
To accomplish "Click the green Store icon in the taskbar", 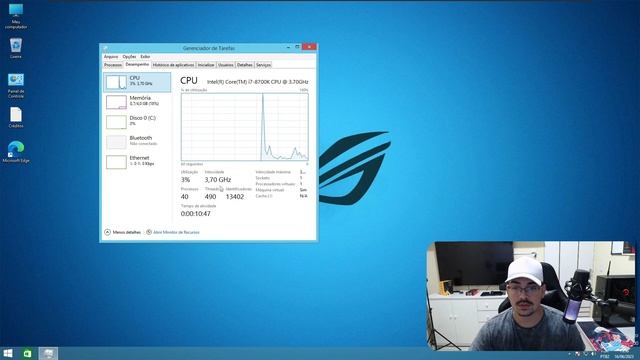I will 27,353.
